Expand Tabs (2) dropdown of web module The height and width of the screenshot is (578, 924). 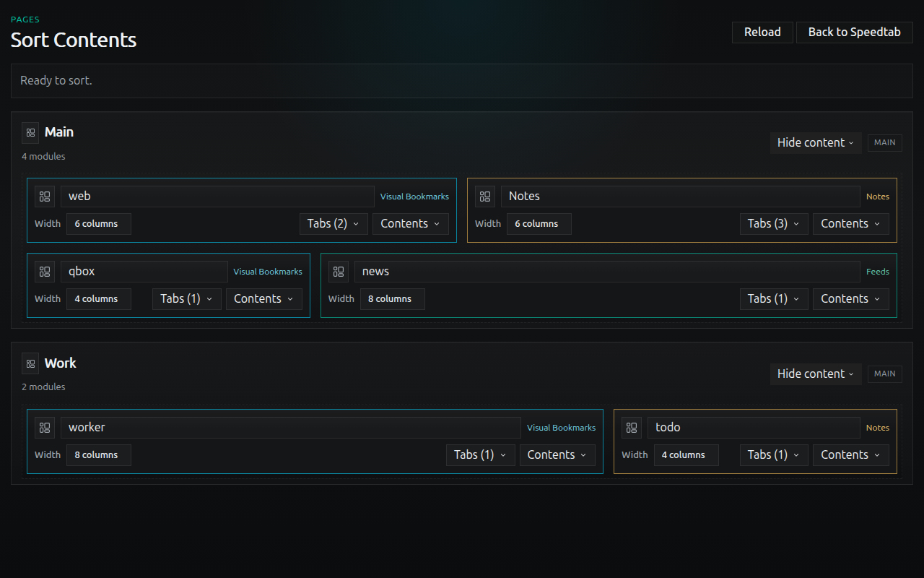[334, 224]
